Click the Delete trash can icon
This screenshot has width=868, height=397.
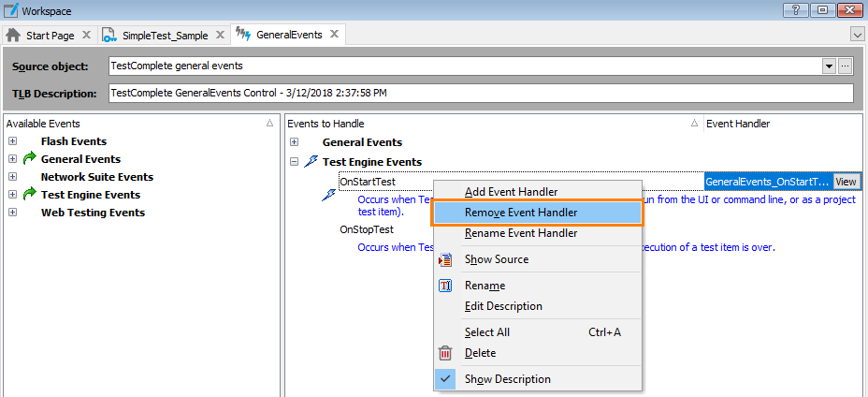click(445, 353)
